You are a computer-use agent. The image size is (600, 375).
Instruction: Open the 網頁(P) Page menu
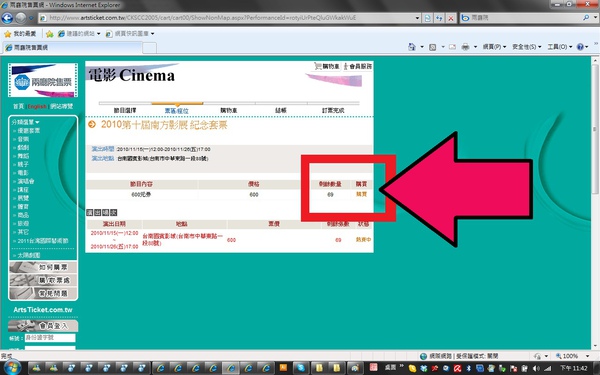coord(494,47)
